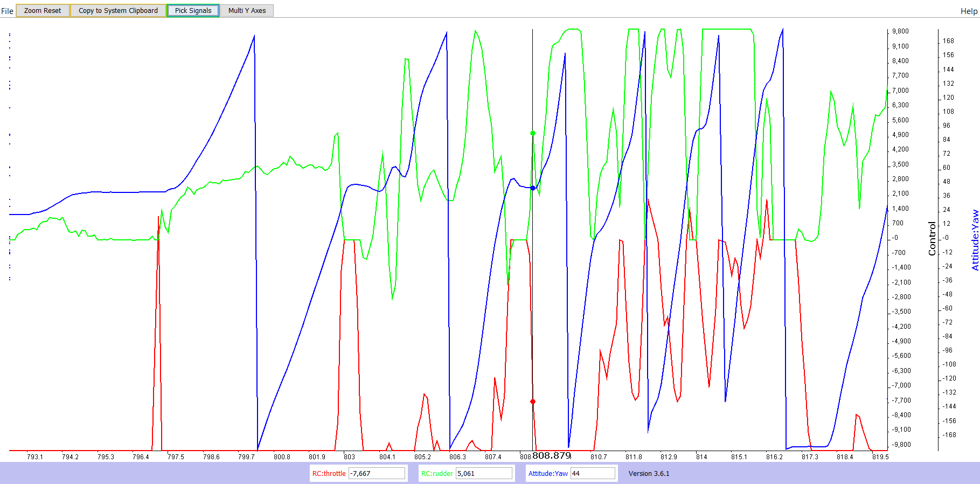The width and height of the screenshot is (980, 484).
Task: Click the 168 tick on Yaw axis
Action: [948, 41]
